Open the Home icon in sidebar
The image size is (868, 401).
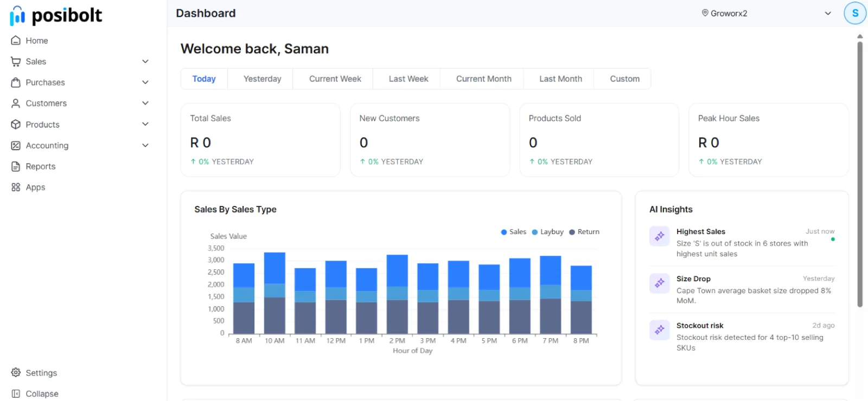coord(16,41)
